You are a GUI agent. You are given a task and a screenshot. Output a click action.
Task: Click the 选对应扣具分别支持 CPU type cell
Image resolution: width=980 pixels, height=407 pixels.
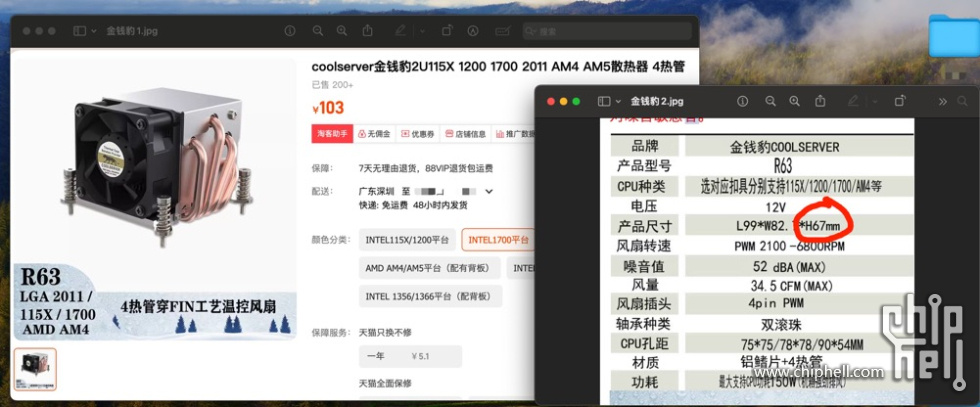tap(799, 186)
